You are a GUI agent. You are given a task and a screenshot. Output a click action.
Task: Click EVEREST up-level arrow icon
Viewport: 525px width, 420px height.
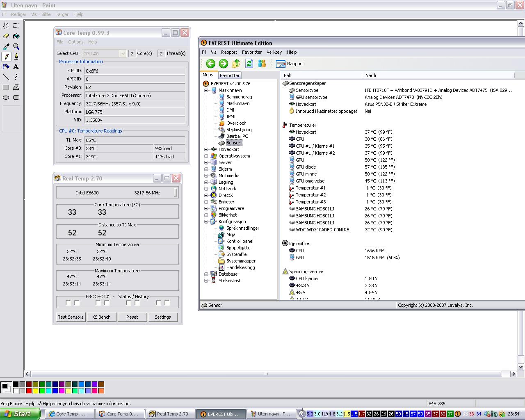click(236, 63)
